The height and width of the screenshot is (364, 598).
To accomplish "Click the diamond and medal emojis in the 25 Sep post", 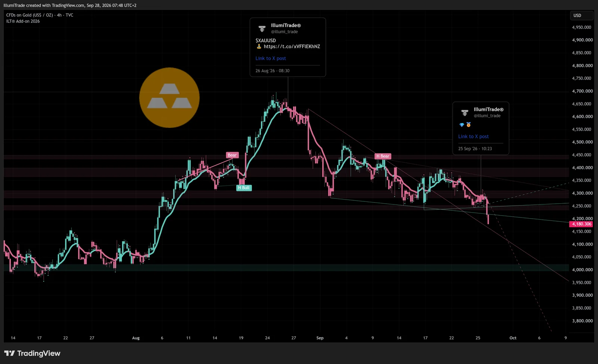I will click(465, 125).
